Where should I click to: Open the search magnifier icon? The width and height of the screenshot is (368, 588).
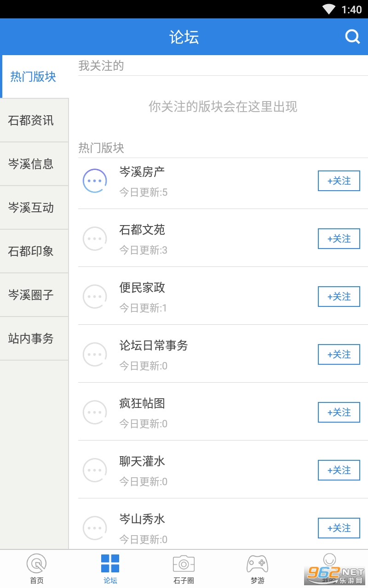(352, 37)
